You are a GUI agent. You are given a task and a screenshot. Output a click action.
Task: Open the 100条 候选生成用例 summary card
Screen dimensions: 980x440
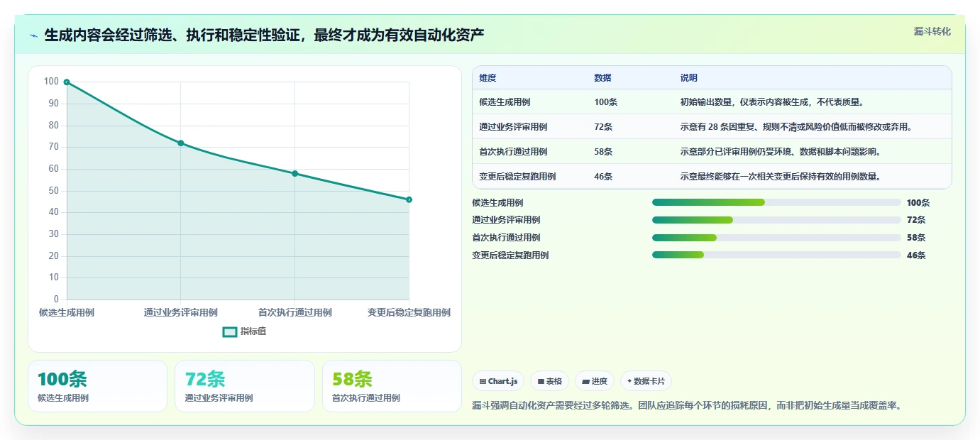click(97, 386)
